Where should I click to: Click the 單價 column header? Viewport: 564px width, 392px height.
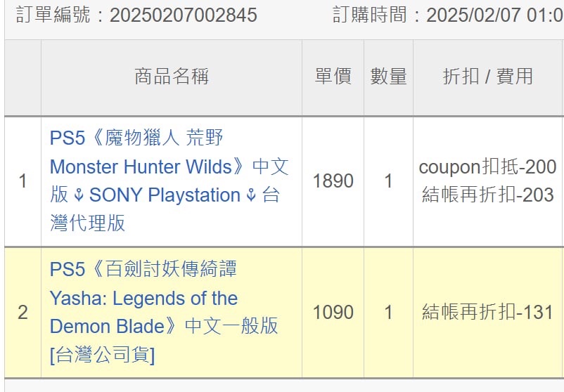click(333, 77)
